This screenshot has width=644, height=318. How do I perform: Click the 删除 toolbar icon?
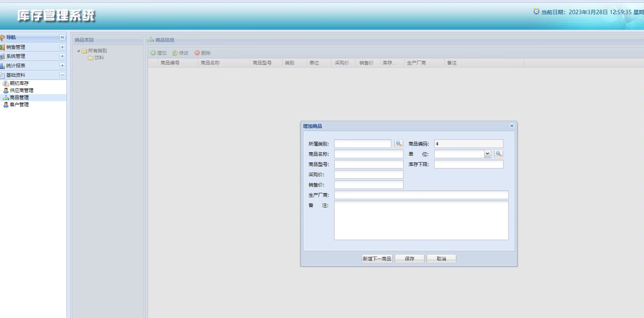197,53
